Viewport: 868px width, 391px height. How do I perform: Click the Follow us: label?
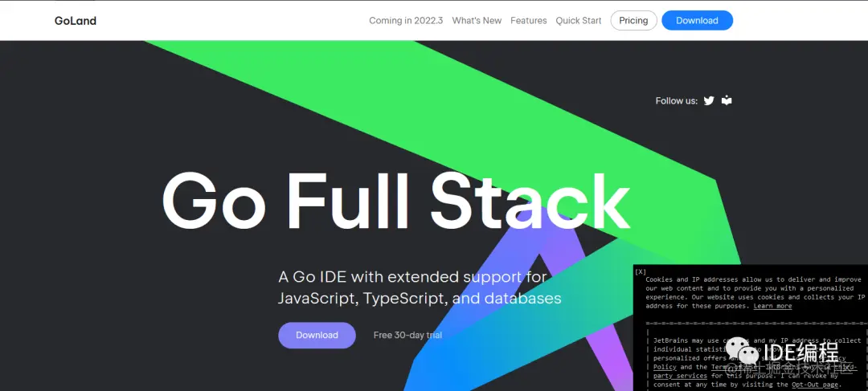pos(677,100)
